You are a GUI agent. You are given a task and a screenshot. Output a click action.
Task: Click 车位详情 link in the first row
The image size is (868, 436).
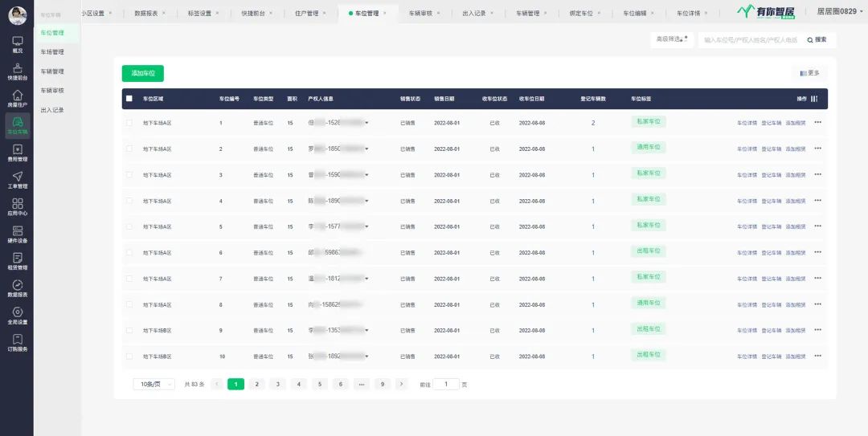(747, 123)
